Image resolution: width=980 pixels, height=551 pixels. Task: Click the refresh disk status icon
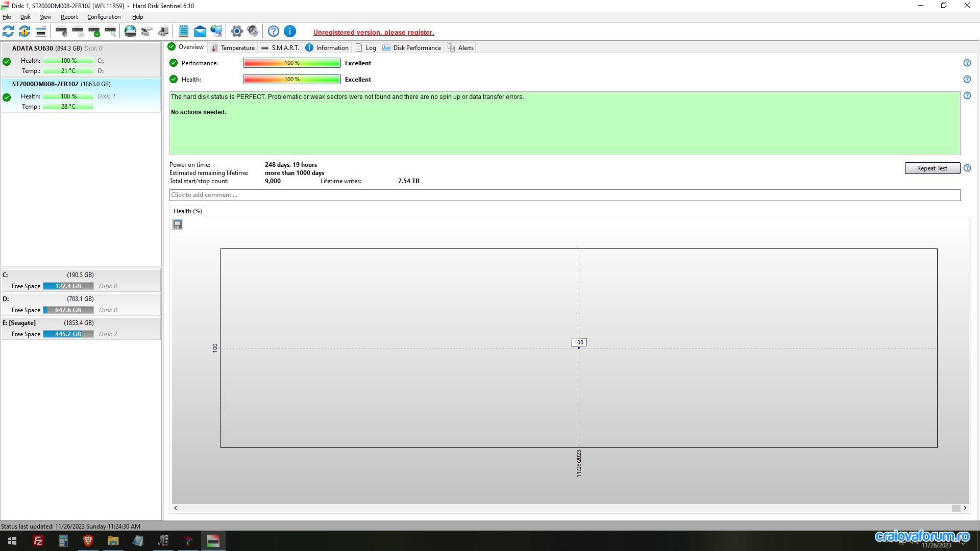pyautogui.click(x=8, y=31)
